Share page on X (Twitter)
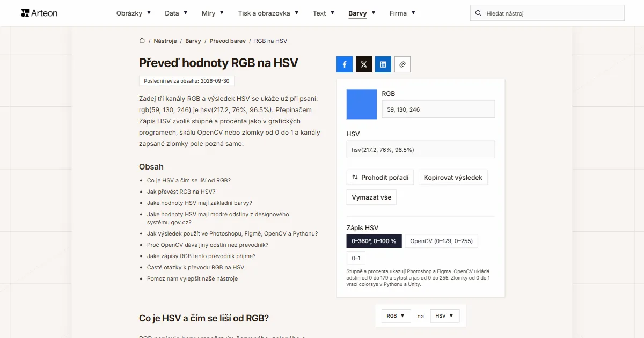644x338 pixels. click(x=364, y=64)
